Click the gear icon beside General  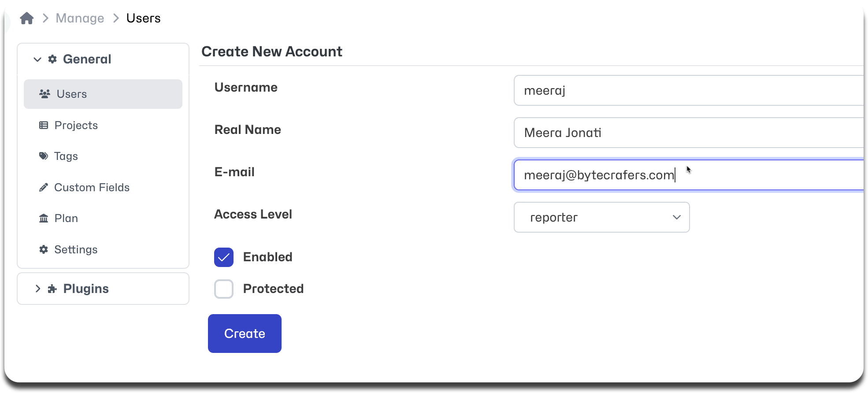pyautogui.click(x=52, y=59)
